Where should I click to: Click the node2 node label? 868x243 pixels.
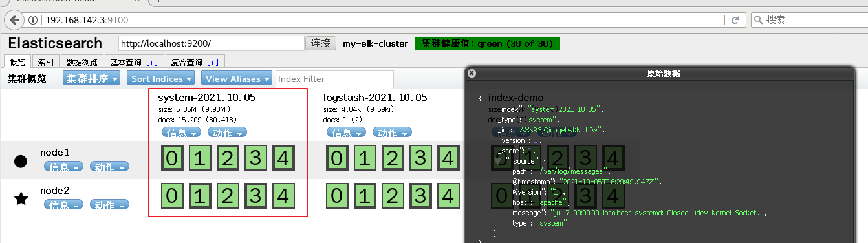pos(55,191)
